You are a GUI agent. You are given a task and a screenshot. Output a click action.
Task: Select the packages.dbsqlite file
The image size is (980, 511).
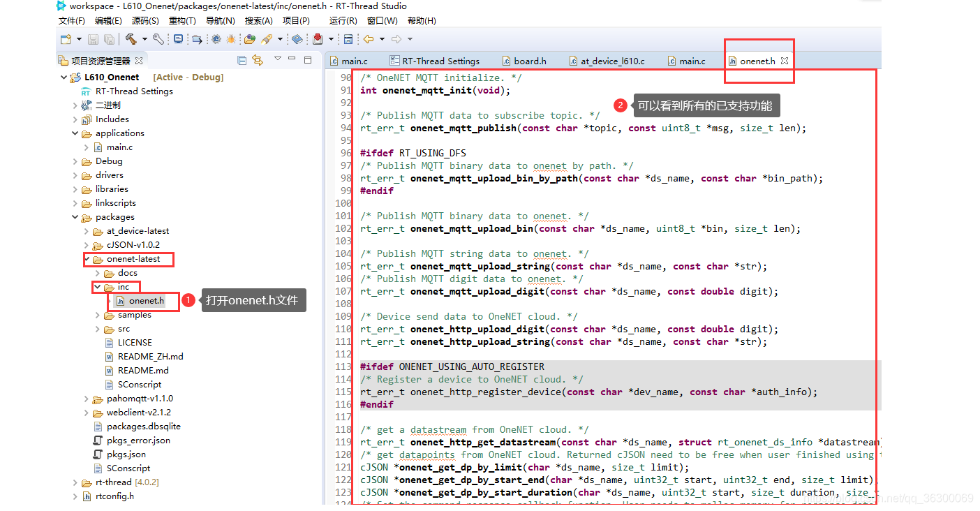tap(137, 427)
